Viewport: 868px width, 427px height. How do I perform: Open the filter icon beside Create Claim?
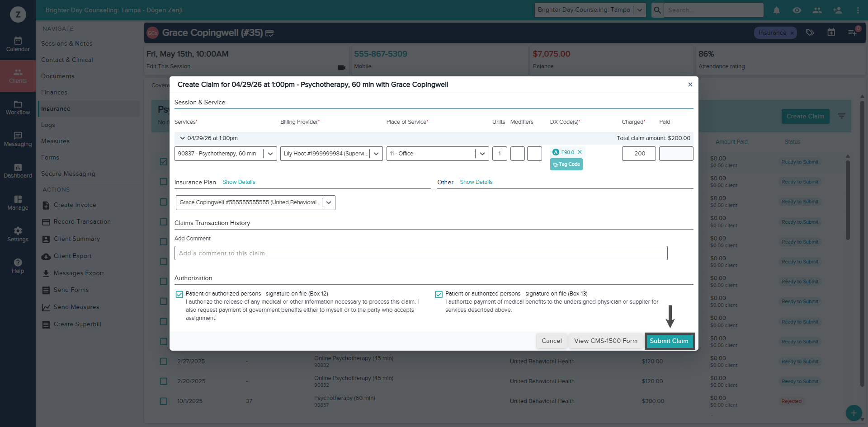pyautogui.click(x=842, y=116)
